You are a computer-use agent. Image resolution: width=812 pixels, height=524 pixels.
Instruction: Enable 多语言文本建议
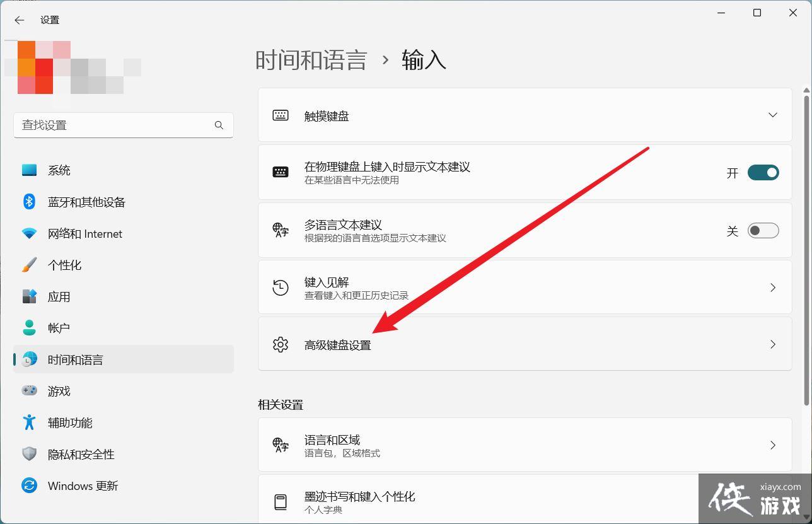click(763, 230)
